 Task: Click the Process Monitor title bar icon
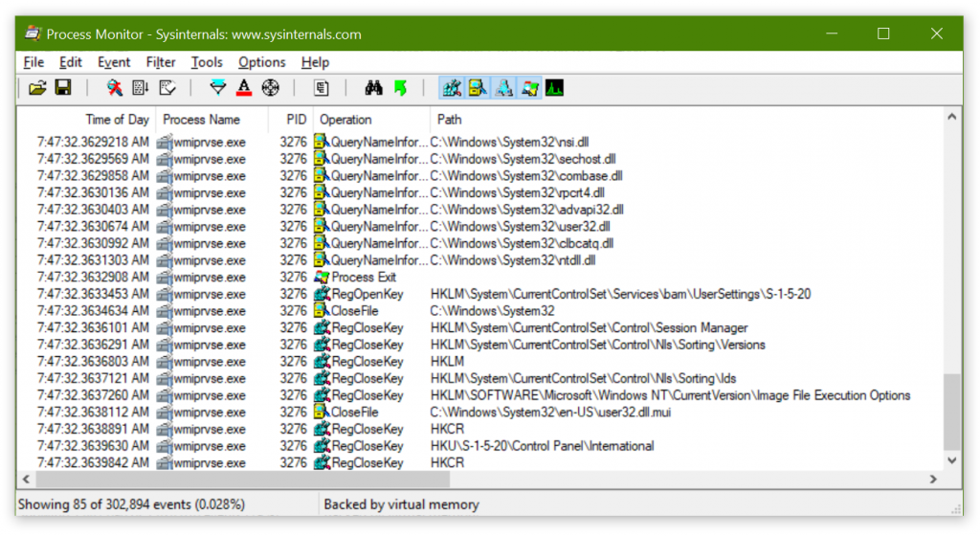33,33
